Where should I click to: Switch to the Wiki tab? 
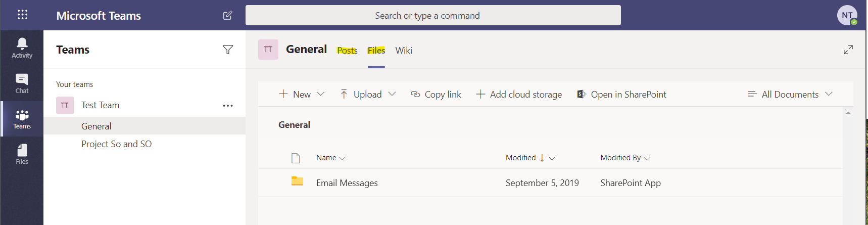[x=404, y=50]
